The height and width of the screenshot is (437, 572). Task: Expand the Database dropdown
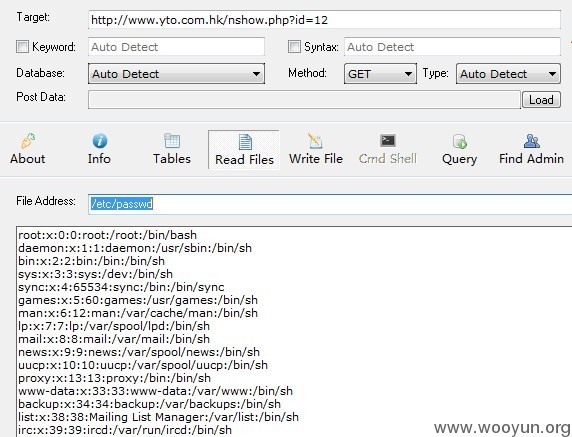tap(177, 74)
